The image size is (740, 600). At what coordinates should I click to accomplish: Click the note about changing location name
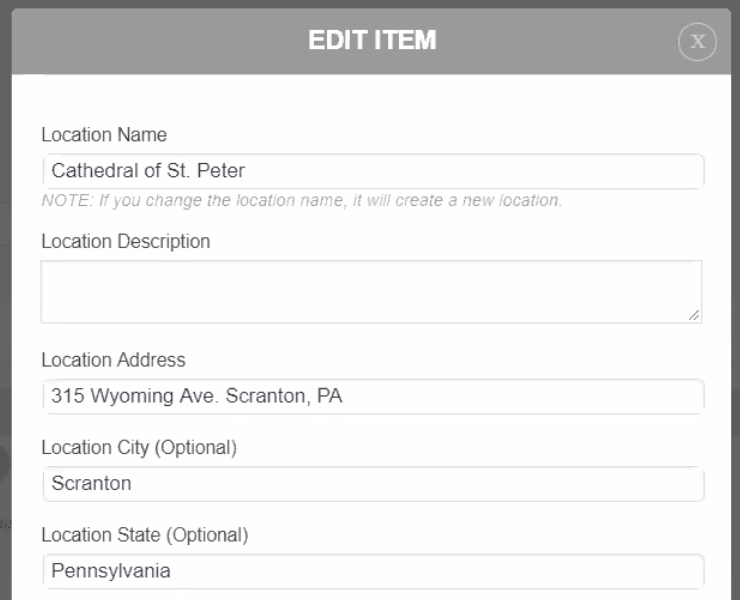click(x=301, y=200)
